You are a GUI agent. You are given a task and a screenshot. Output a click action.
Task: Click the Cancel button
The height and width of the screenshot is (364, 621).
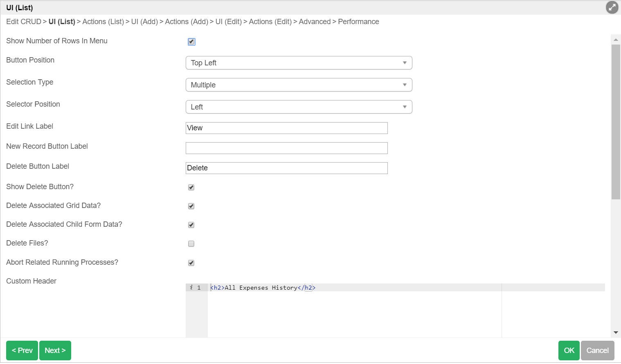[597, 351]
